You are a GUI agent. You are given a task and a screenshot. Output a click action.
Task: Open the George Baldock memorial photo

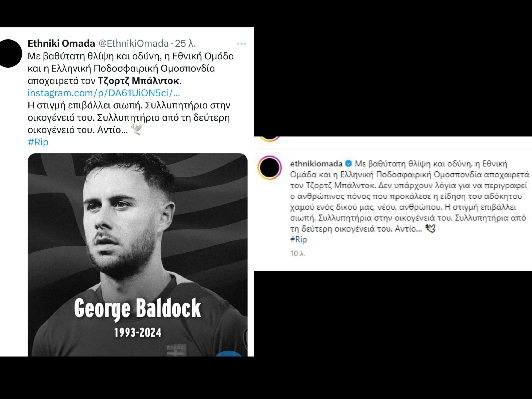[x=137, y=240]
